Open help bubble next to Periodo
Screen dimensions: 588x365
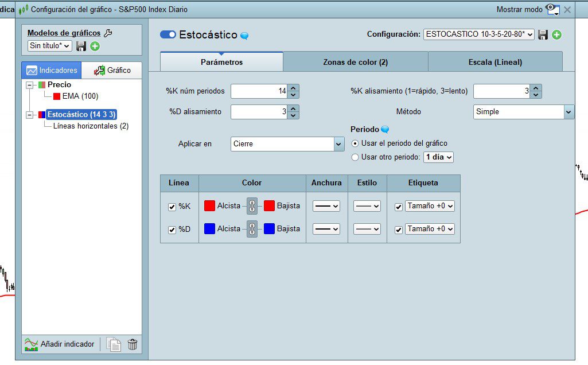(x=385, y=130)
